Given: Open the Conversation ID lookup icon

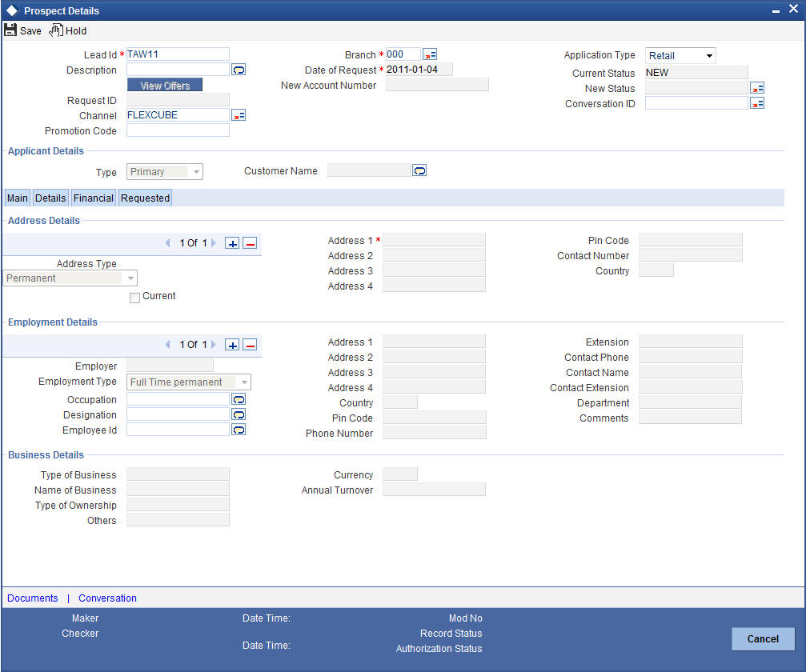Looking at the screenshot, I should [x=757, y=104].
